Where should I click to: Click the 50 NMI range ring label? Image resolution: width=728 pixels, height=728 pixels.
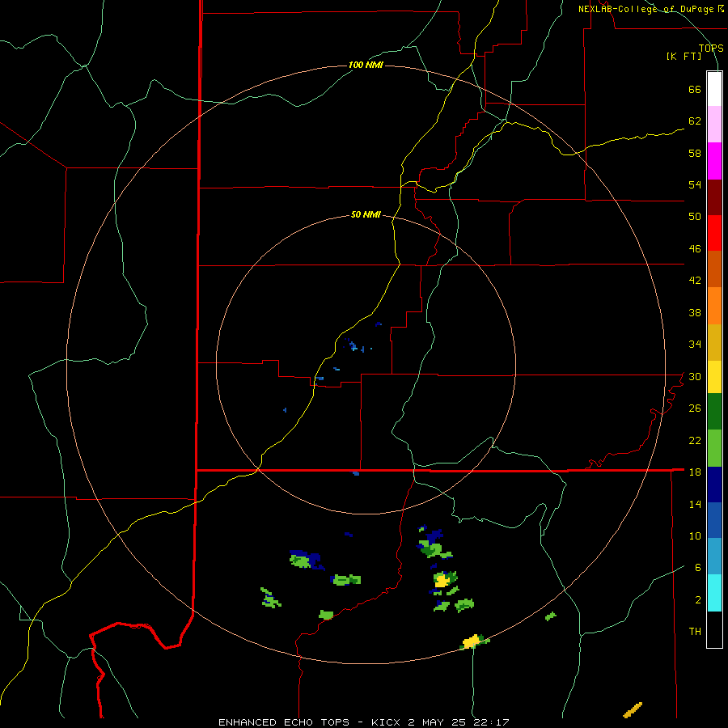pos(366,214)
